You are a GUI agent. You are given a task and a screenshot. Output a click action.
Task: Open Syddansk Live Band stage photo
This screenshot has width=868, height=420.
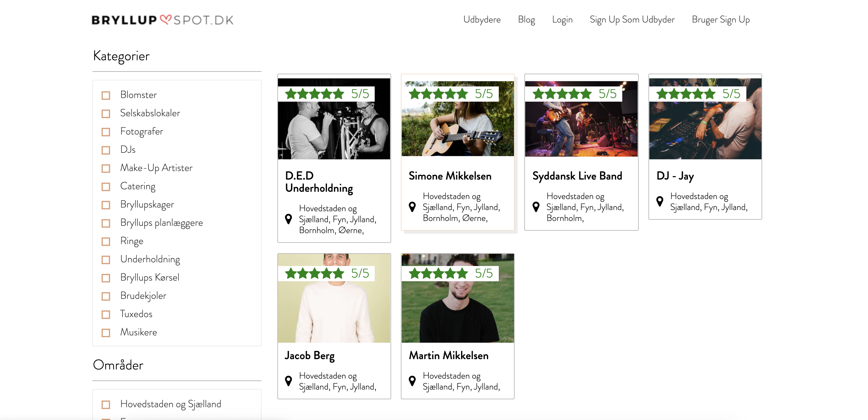click(x=581, y=130)
